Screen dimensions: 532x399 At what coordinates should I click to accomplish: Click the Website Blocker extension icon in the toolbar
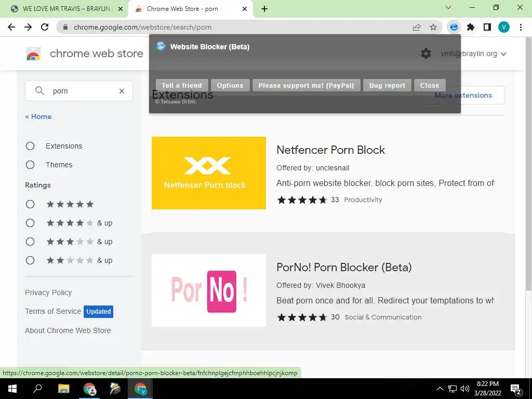coord(454,27)
